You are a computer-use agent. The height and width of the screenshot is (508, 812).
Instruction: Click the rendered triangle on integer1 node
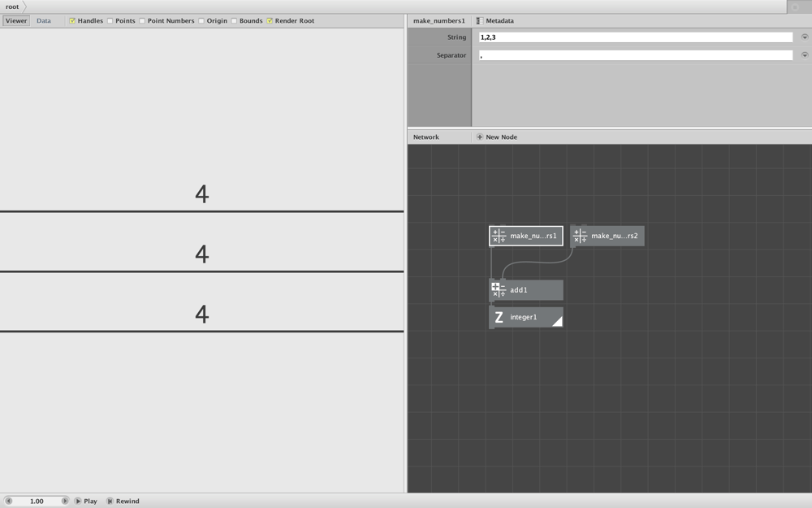coord(559,323)
